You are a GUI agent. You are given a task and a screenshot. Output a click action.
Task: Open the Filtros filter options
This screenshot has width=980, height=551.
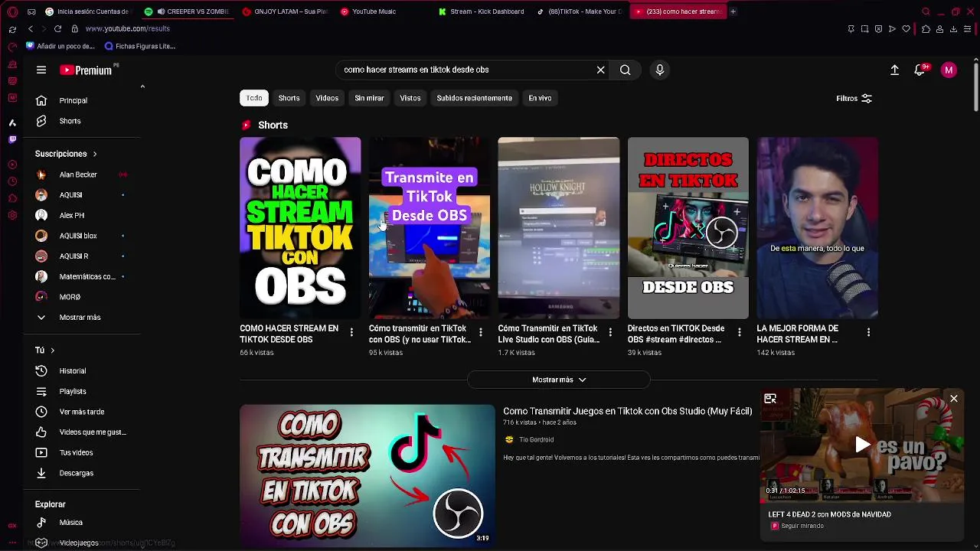pyautogui.click(x=854, y=98)
